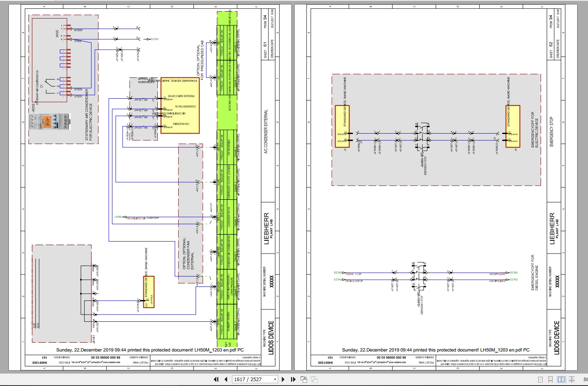Switch to continuous single page layout
The height and width of the screenshot is (386, 588).
pos(551,379)
